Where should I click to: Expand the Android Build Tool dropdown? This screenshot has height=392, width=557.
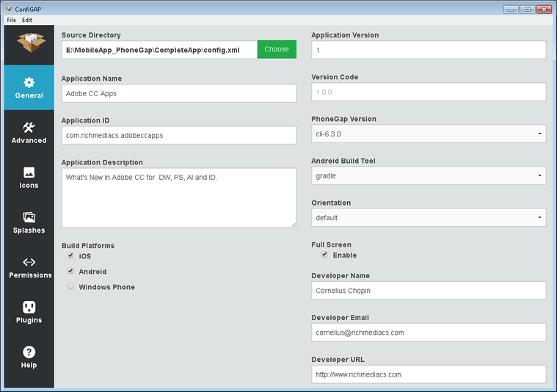[x=429, y=175]
